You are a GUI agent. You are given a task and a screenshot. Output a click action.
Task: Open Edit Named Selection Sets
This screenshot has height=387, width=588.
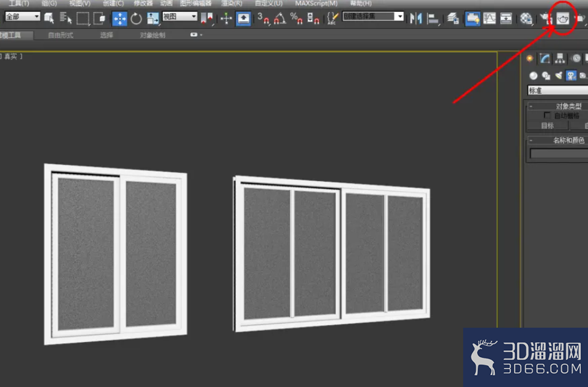332,18
